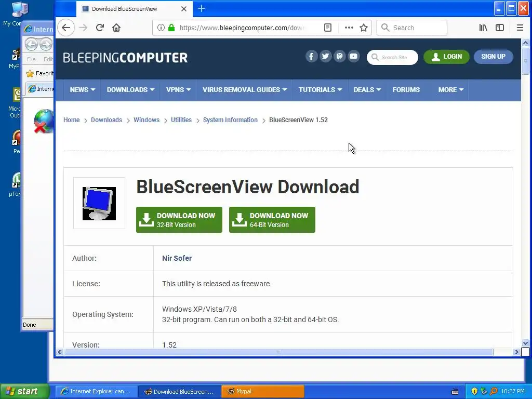Image resolution: width=532 pixels, height=399 pixels.
Task: Open page actions three-dot menu
Action: coord(349,28)
